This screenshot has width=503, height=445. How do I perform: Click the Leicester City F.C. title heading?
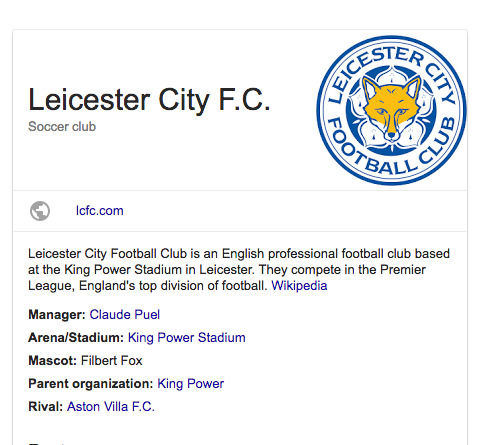149,100
